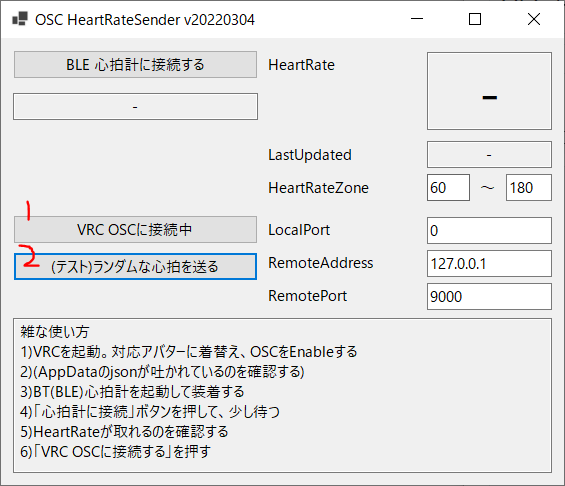Click instruction line 1)VRCを起動
The image size is (565, 486).
189,352
